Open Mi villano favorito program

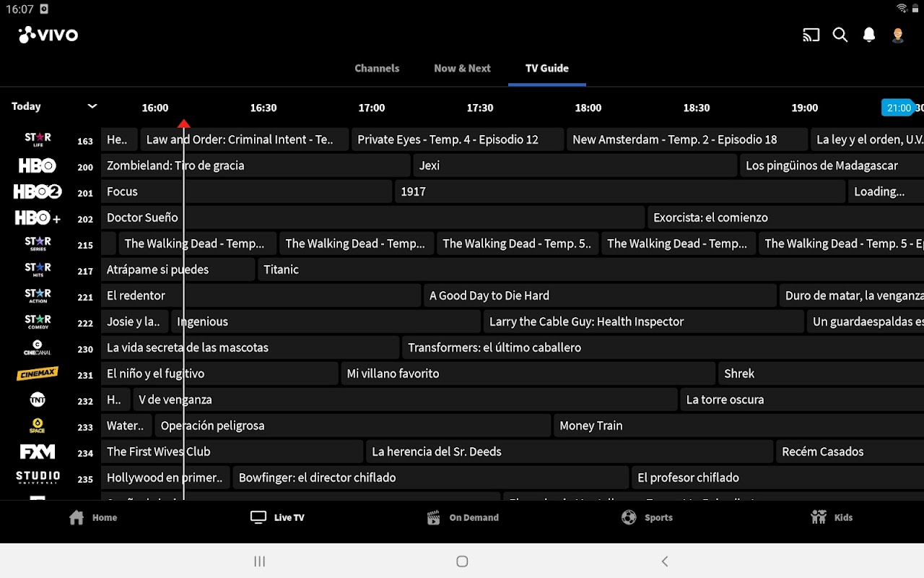tap(528, 374)
